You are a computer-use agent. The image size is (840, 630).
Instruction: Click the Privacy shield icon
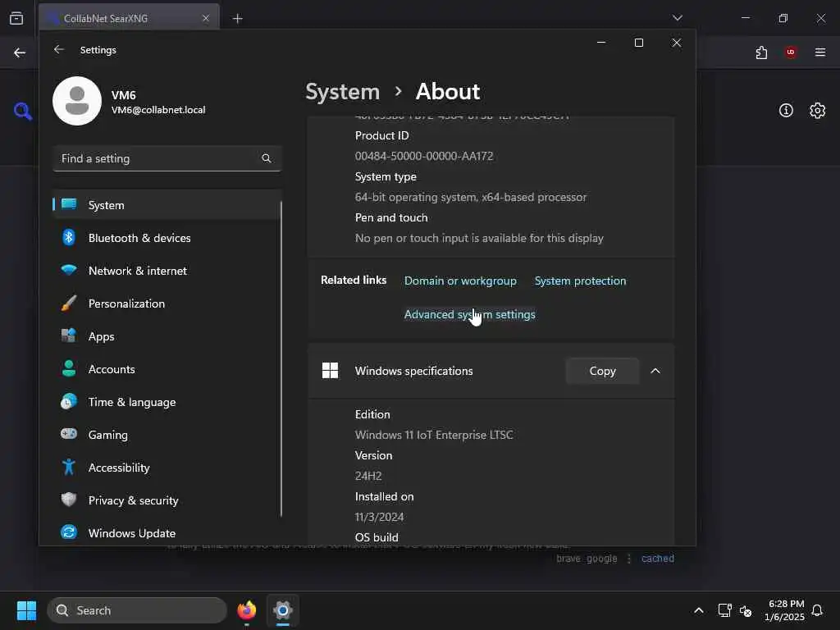(69, 500)
